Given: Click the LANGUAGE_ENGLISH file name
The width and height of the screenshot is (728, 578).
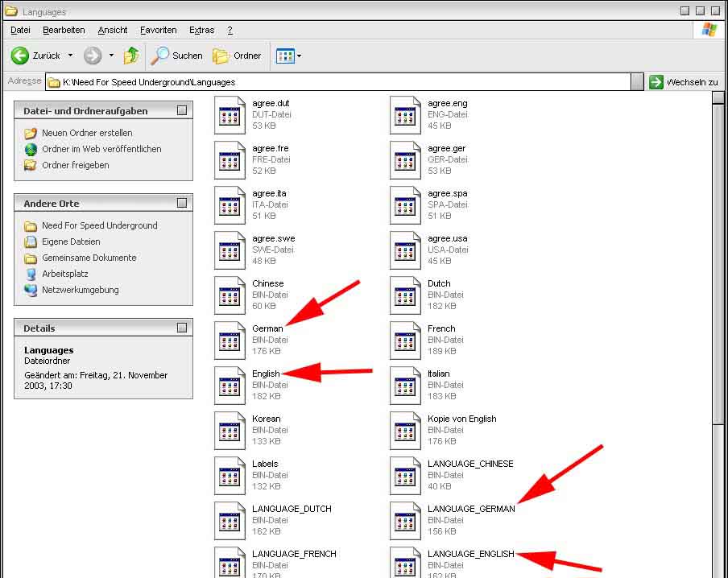Looking at the screenshot, I should 471,554.
